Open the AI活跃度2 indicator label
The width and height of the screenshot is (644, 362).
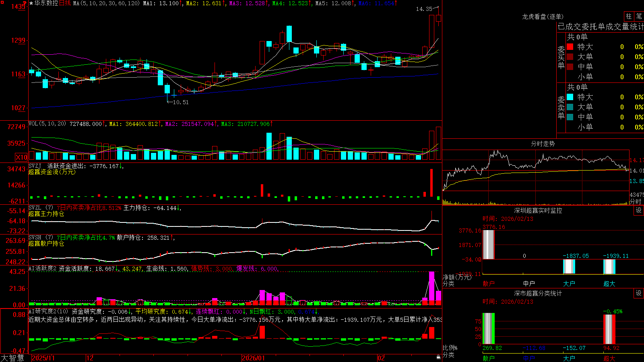(x=43, y=268)
